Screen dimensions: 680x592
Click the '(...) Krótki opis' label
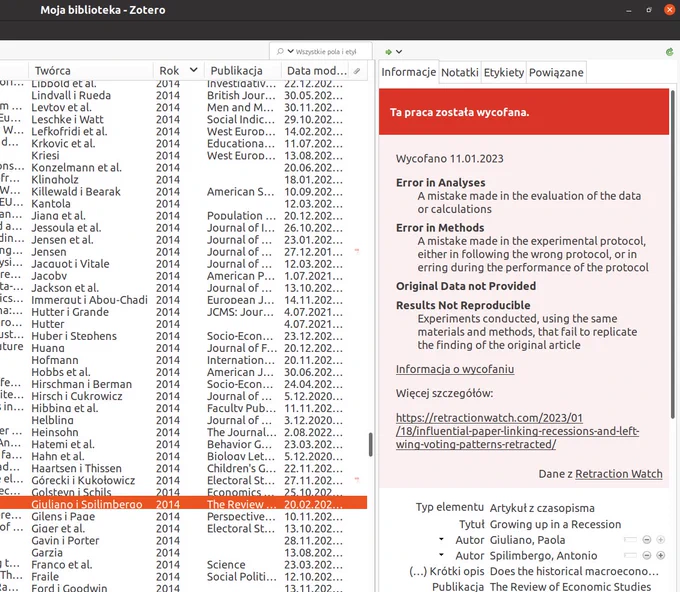pos(446,571)
